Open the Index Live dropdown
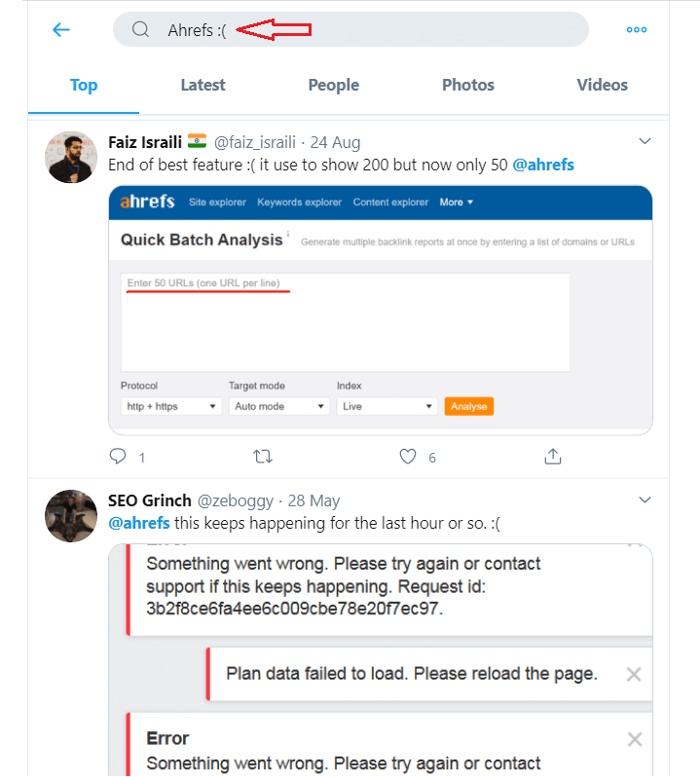Viewport: 700px width, 777px height. (387, 406)
